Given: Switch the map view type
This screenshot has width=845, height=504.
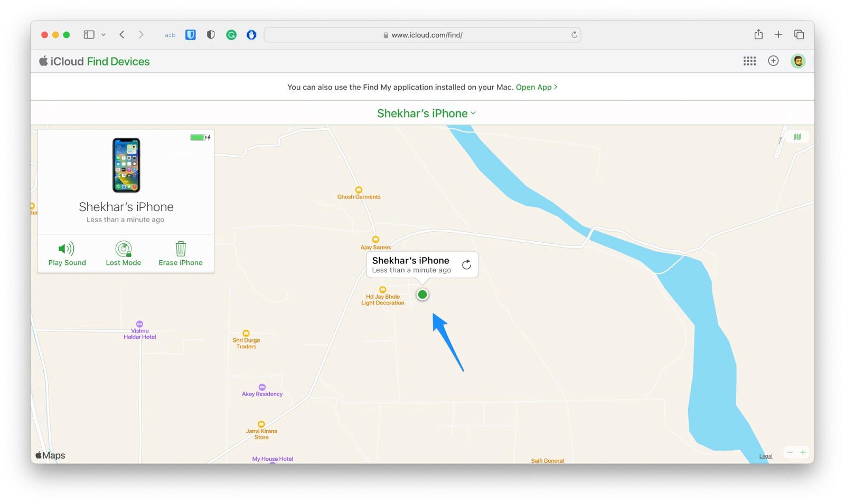Looking at the screenshot, I should tap(797, 137).
